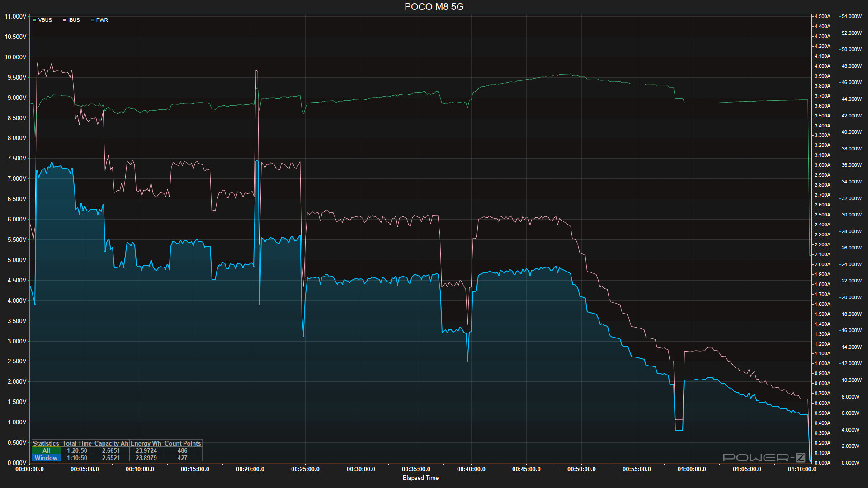Click the Elapsed Time axis label
Image resolution: width=868 pixels, height=488 pixels.
click(x=420, y=478)
